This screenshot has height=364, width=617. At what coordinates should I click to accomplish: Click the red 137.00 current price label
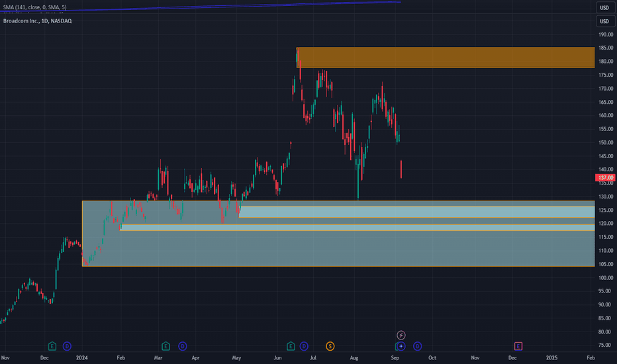click(x=605, y=178)
